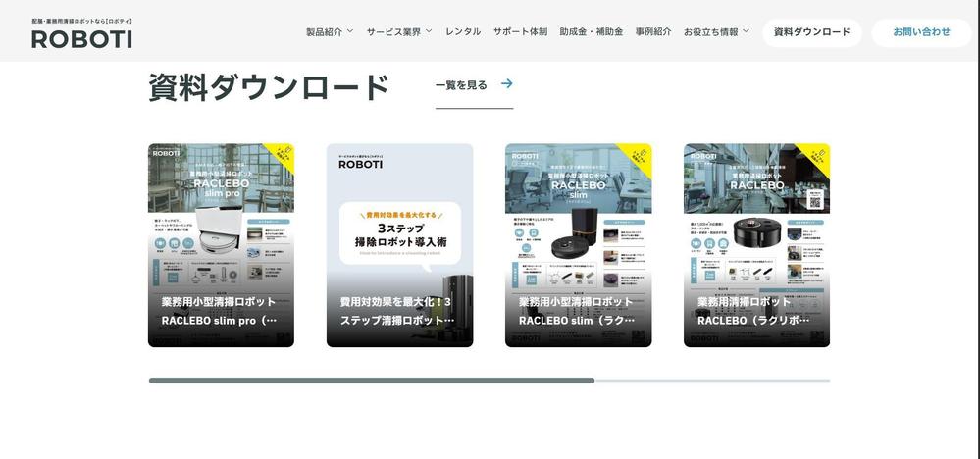Viewport: 980px width, 459px height.
Task: Click the ROBOTI logo in header
Action: click(81, 39)
